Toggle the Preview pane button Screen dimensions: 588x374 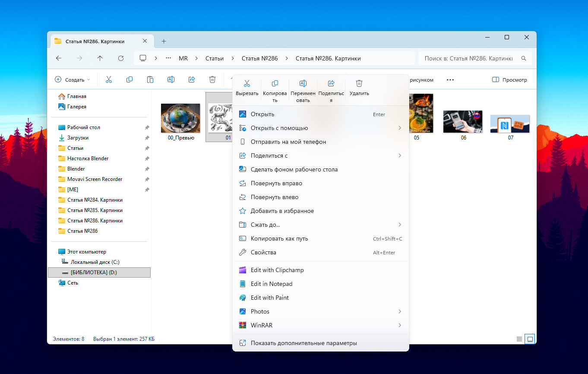coord(510,80)
